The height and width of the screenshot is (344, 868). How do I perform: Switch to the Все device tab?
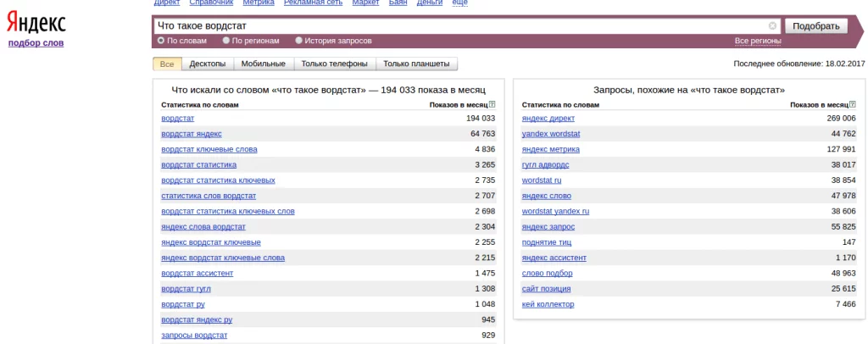coord(167,64)
